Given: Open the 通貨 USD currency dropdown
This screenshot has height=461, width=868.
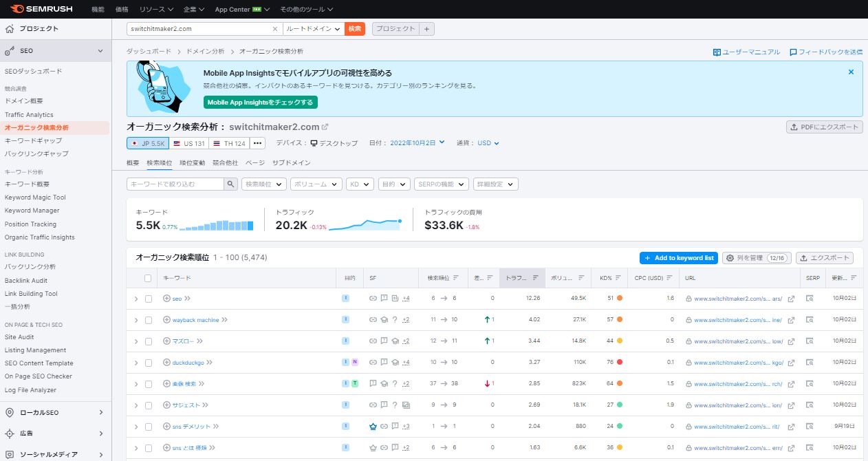Looking at the screenshot, I should 488,143.
